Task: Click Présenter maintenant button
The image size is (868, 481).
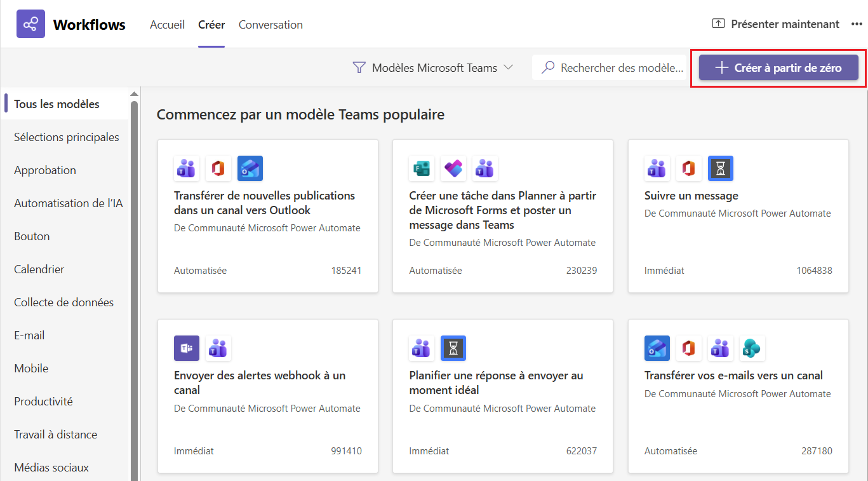Action: (775, 24)
